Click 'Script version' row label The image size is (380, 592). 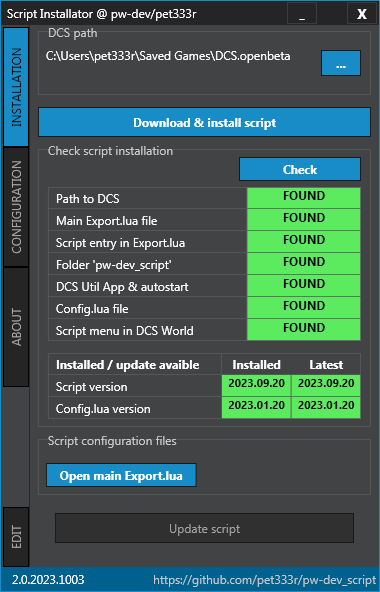[91, 387]
